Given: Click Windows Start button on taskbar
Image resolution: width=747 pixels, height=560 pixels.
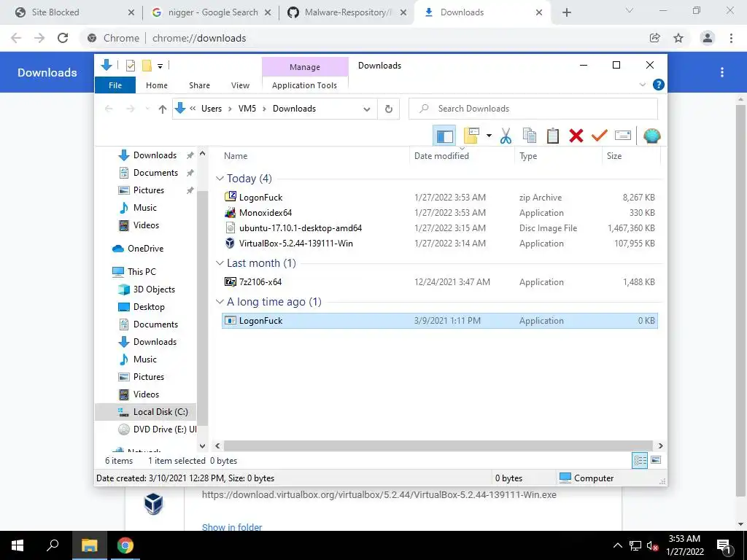Looking at the screenshot, I should (18, 545).
